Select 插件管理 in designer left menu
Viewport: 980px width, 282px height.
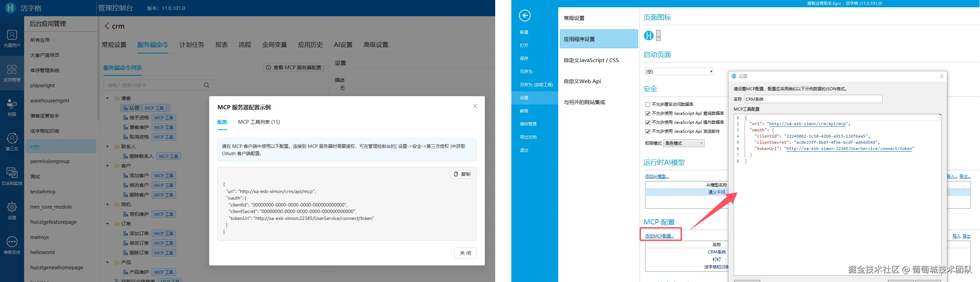(528, 124)
